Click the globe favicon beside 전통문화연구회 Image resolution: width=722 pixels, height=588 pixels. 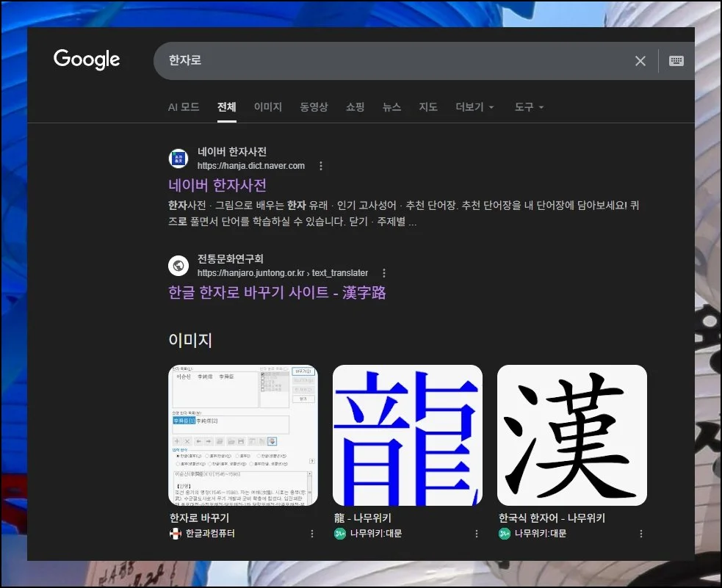coord(178,265)
